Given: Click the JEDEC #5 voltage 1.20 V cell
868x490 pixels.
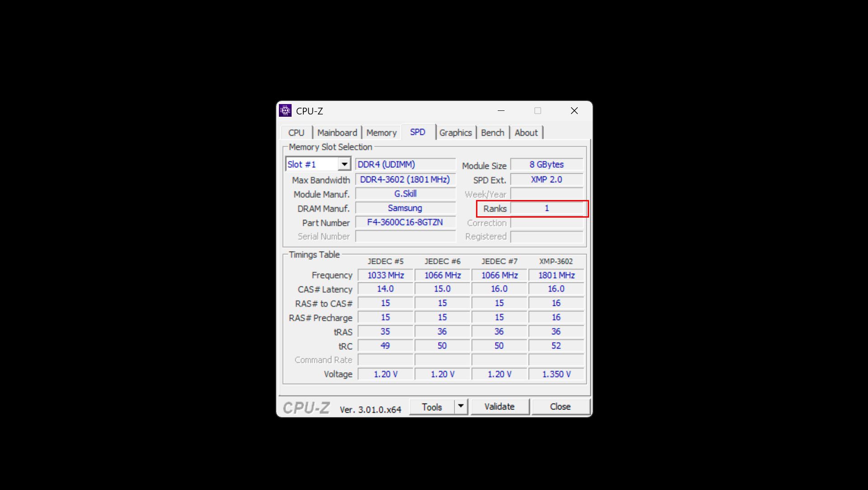Looking at the screenshot, I should click(386, 374).
